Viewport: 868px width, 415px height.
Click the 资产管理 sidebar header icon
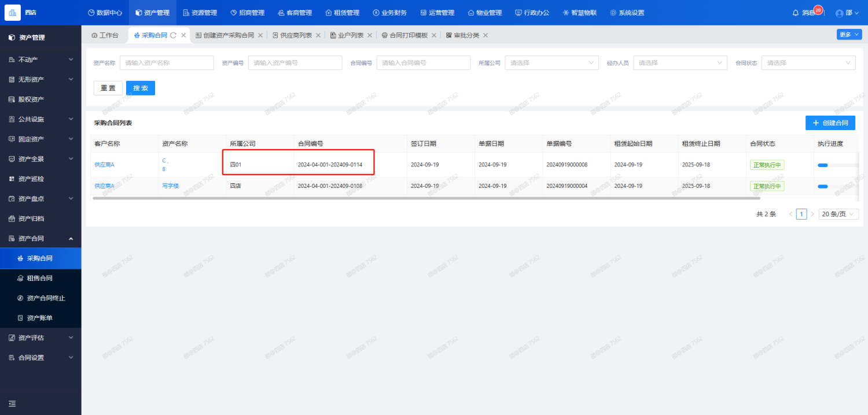(12, 38)
